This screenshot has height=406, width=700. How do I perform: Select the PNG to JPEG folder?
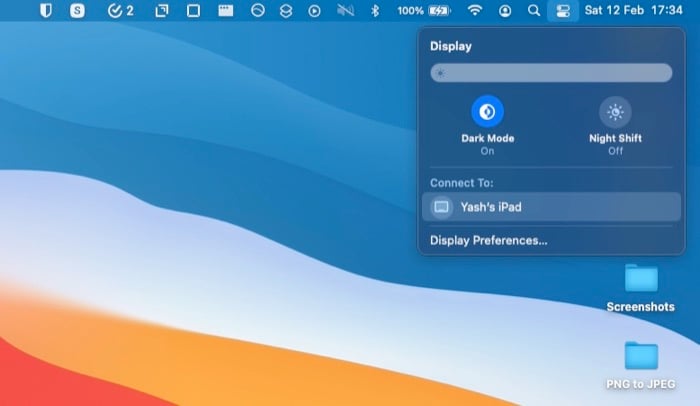point(641,356)
